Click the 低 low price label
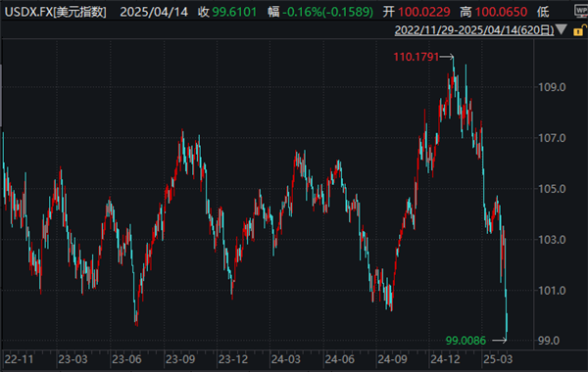Viewport: 588px width, 372px height. (543, 12)
